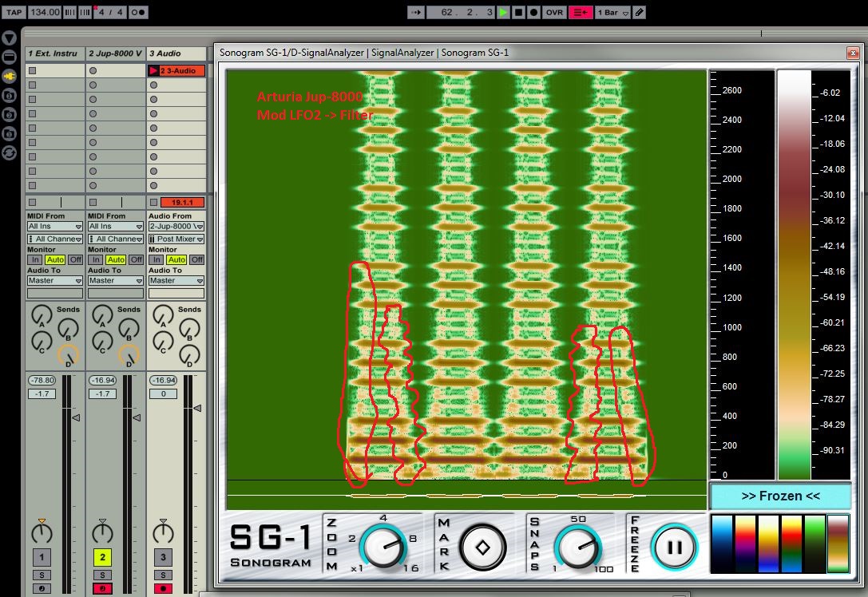
Task: Click track 1 Send D knob
Action: click(68, 356)
